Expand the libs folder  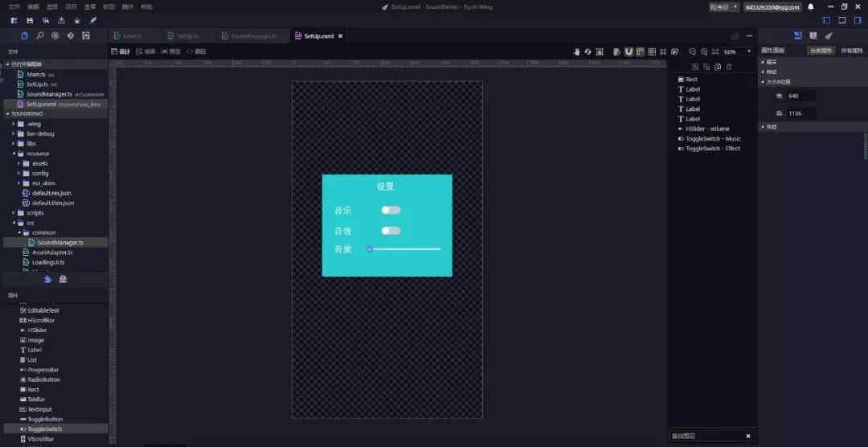point(31,143)
